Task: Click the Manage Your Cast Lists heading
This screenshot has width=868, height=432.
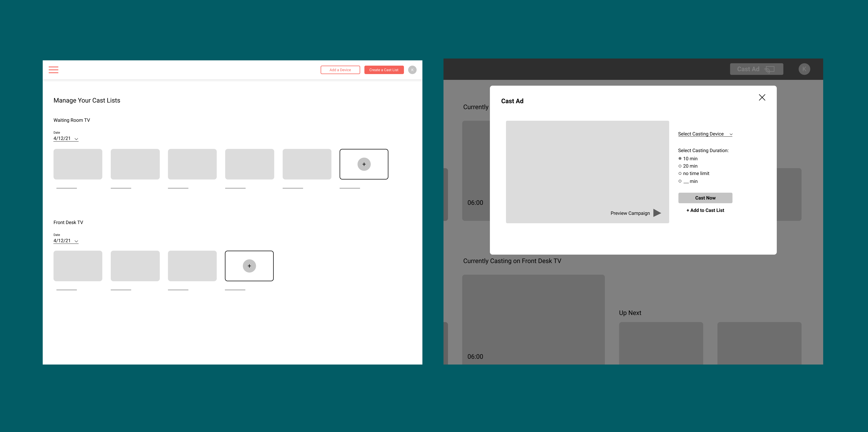Action: click(87, 100)
